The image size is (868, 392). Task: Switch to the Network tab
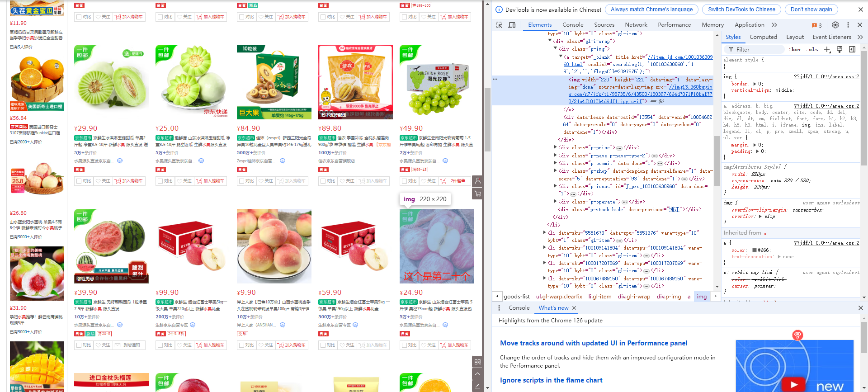coord(636,25)
